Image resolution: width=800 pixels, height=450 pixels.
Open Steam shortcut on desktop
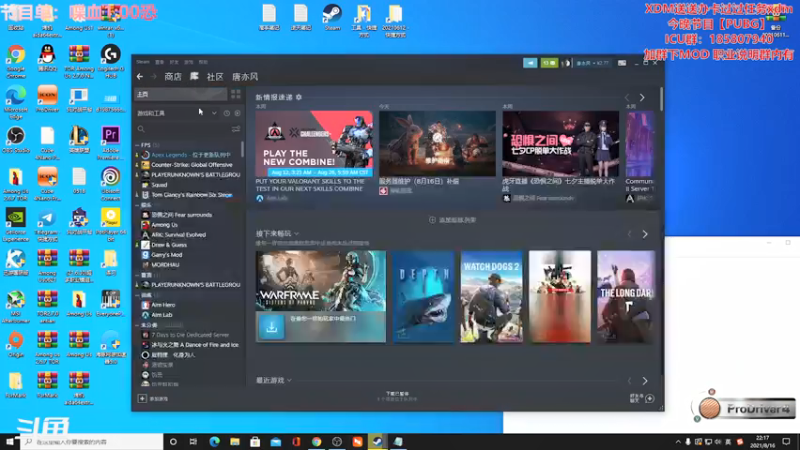[332, 17]
